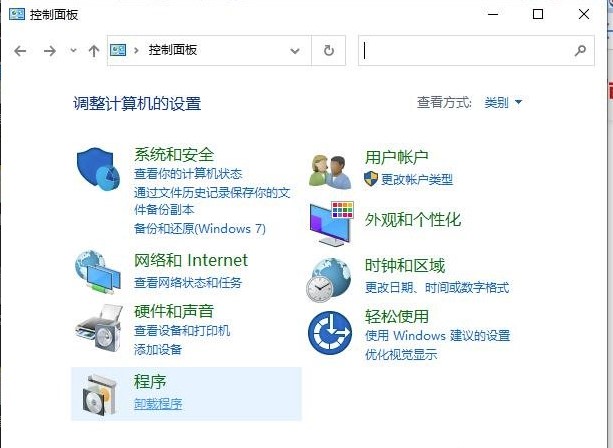The height and width of the screenshot is (448, 613).
Task: Open the Network and Internet globe icon
Action: point(98,272)
